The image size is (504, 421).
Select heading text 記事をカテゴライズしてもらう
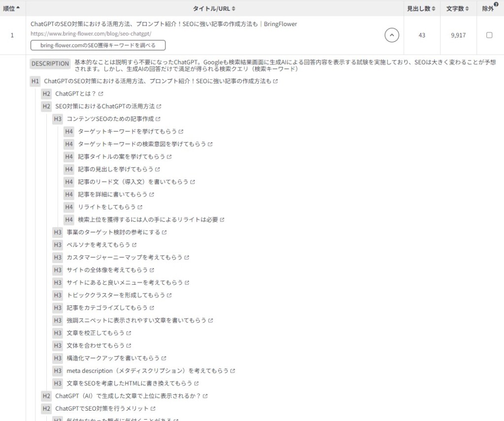point(107,308)
